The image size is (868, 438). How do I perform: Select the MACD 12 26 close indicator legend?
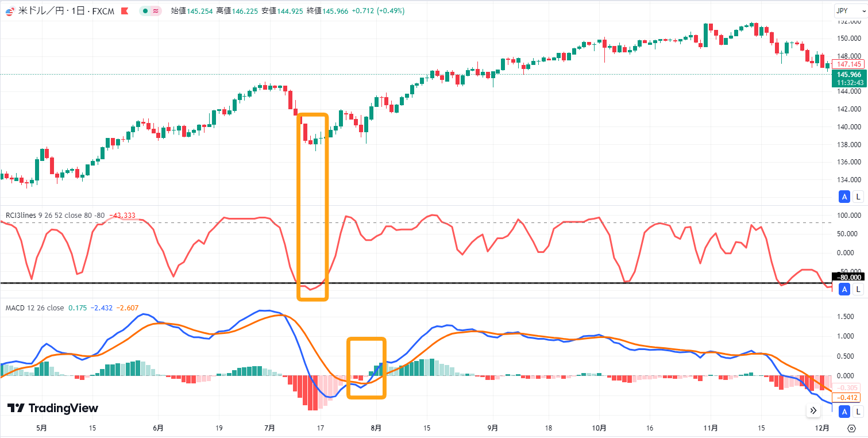click(34, 308)
